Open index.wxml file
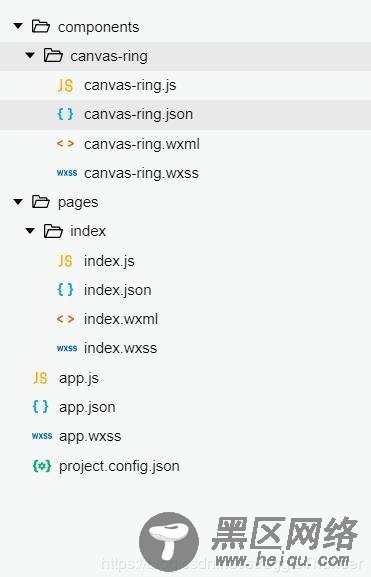Screen dimensions: 371x577 [x=121, y=319]
